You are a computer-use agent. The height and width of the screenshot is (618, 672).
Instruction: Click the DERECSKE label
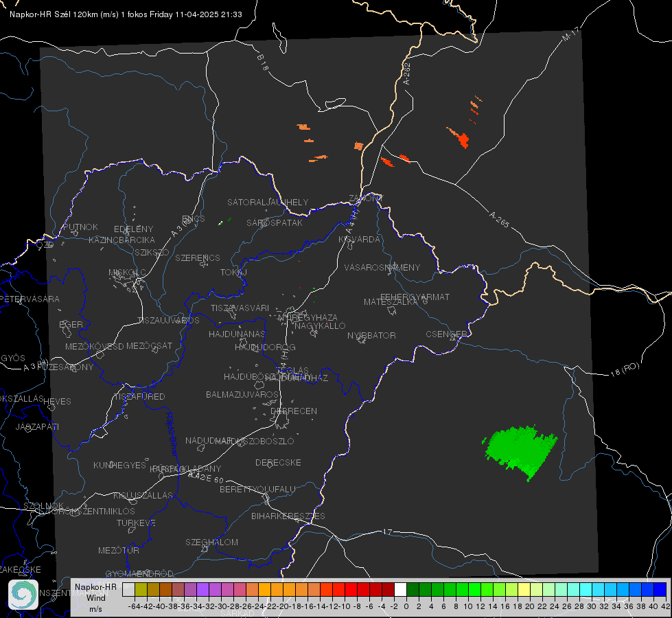[278, 462]
